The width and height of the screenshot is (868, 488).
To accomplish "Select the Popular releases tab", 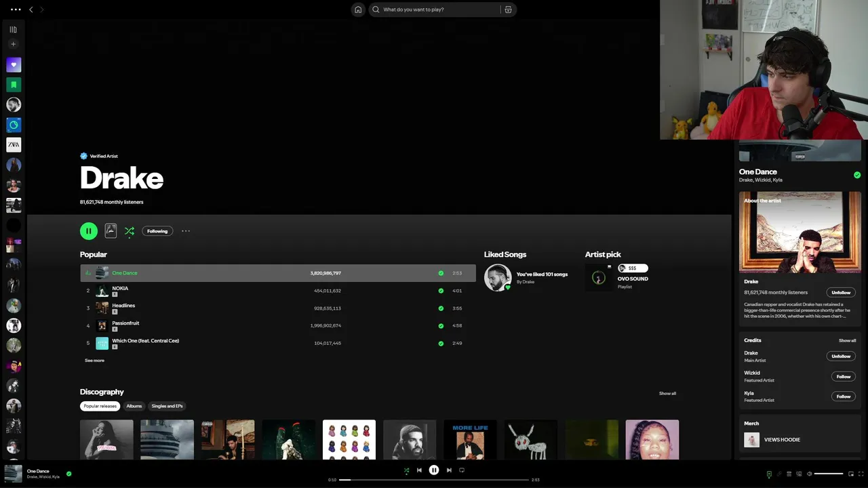I will [x=100, y=406].
